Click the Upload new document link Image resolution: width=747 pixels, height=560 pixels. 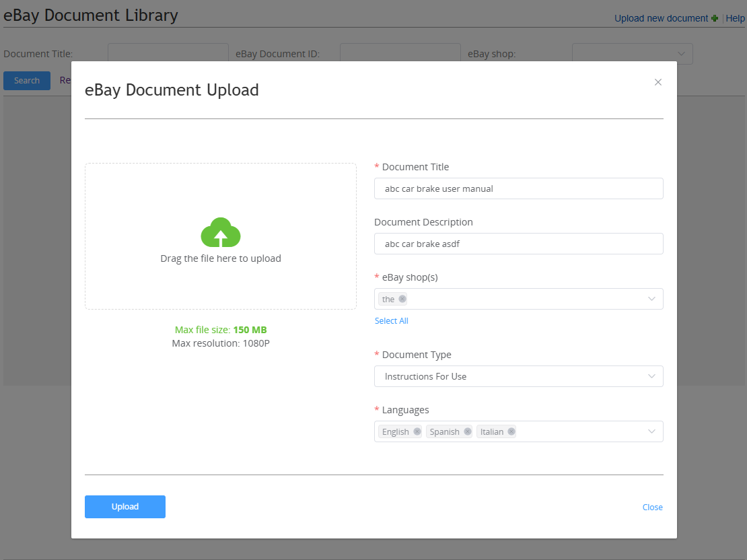click(661, 18)
